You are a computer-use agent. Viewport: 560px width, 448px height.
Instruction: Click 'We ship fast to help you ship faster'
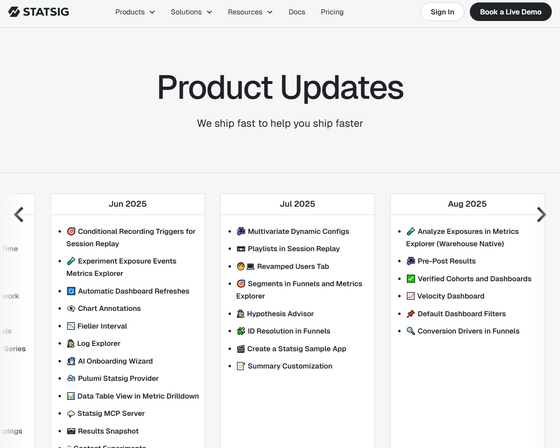[280, 123]
